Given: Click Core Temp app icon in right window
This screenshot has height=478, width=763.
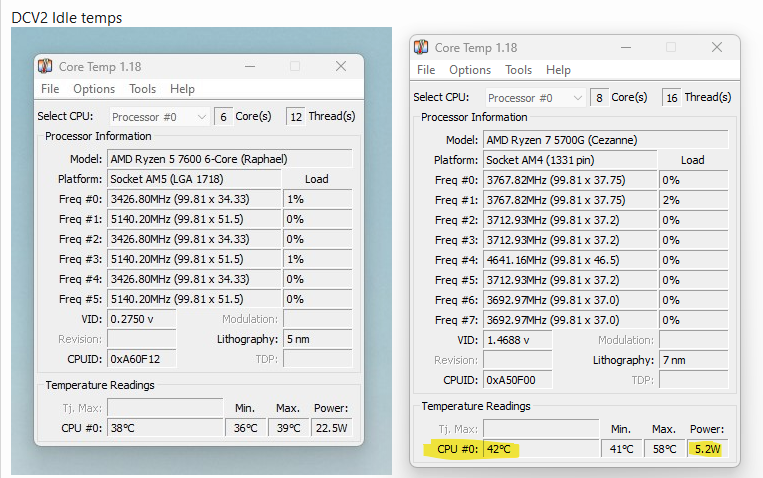Looking at the screenshot, I should click(x=421, y=47).
